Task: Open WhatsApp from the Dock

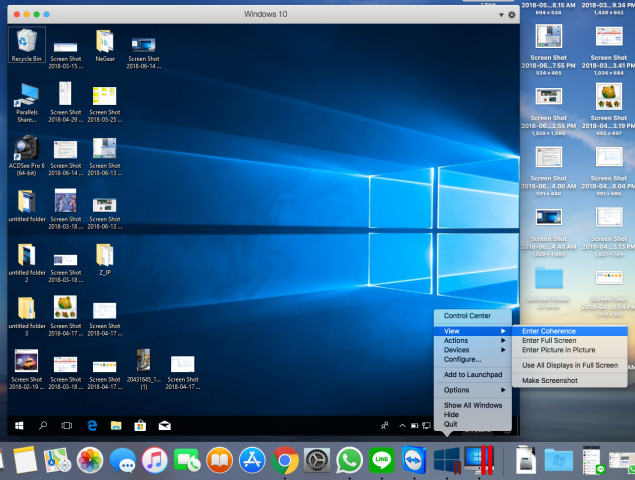Action: [349, 460]
